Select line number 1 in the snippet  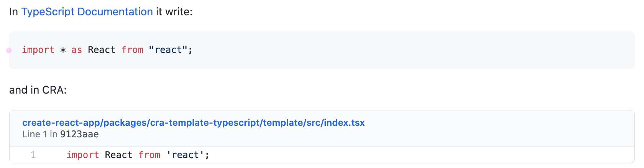click(x=33, y=155)
